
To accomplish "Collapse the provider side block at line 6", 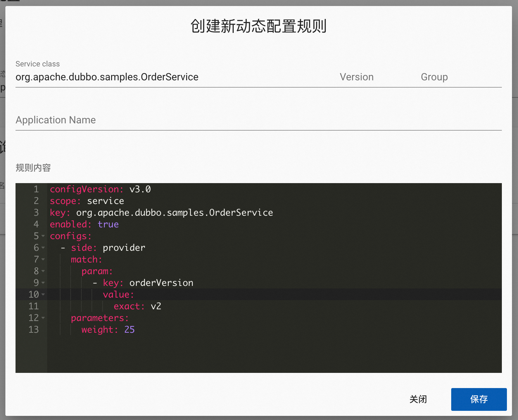I will pyautogui.click(x=43, y=248).
